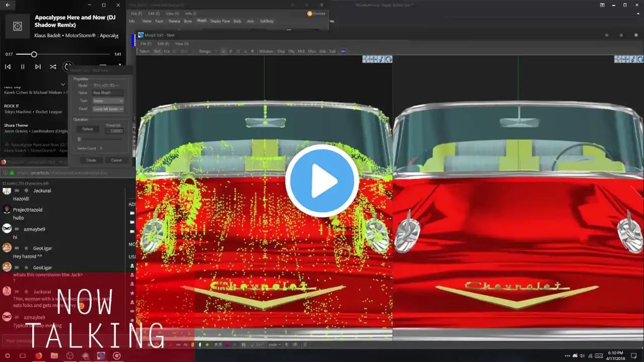This screenshot has height=362, width=644.
Task: Go back in the music player
Action: (x=8, y=5)
